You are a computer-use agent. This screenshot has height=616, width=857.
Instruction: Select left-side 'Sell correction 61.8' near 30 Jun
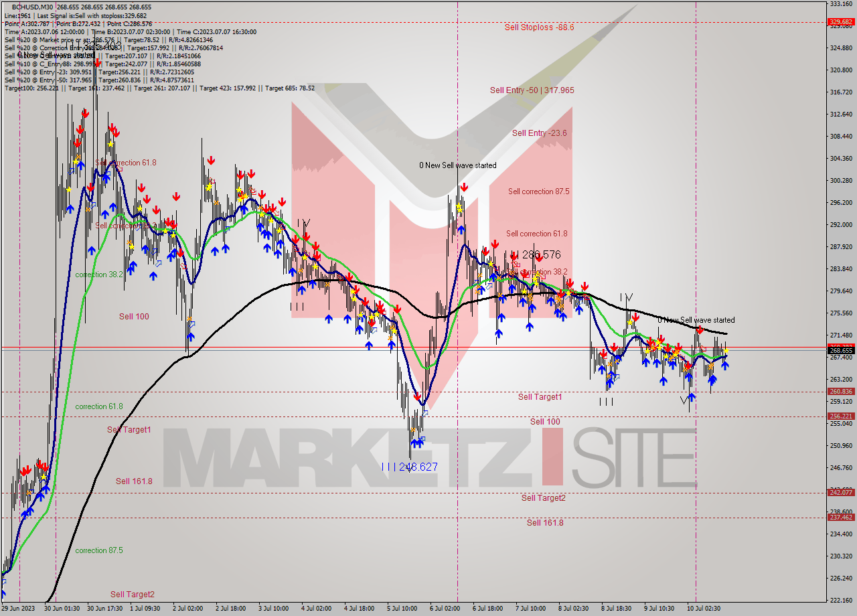click(x=126, y=163)
